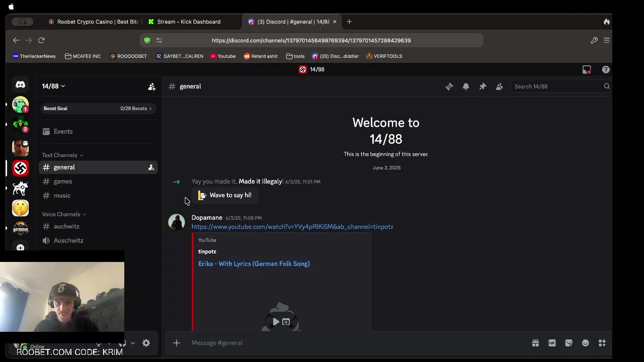Open user settings gear icon
This screenshot has width=644, height=362.
click(146, 343)
